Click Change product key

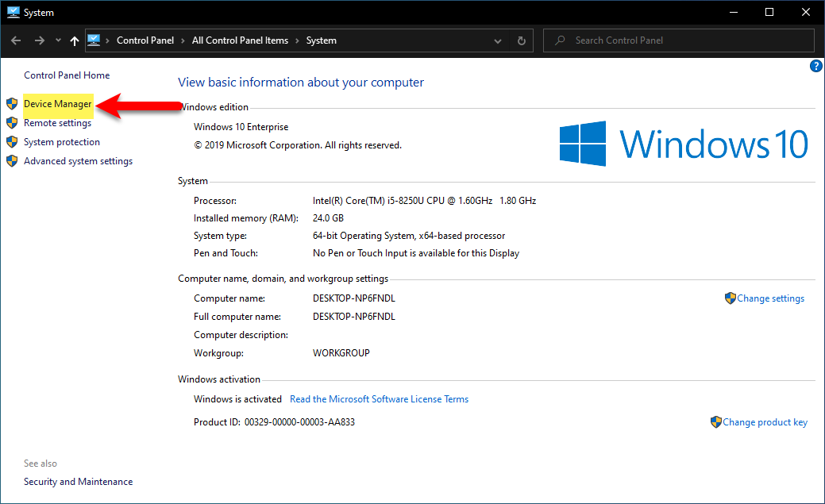(765, 422)
